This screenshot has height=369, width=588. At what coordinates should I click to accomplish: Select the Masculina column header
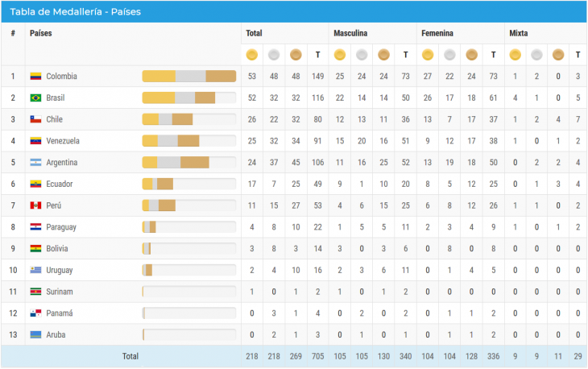(350, 33)
